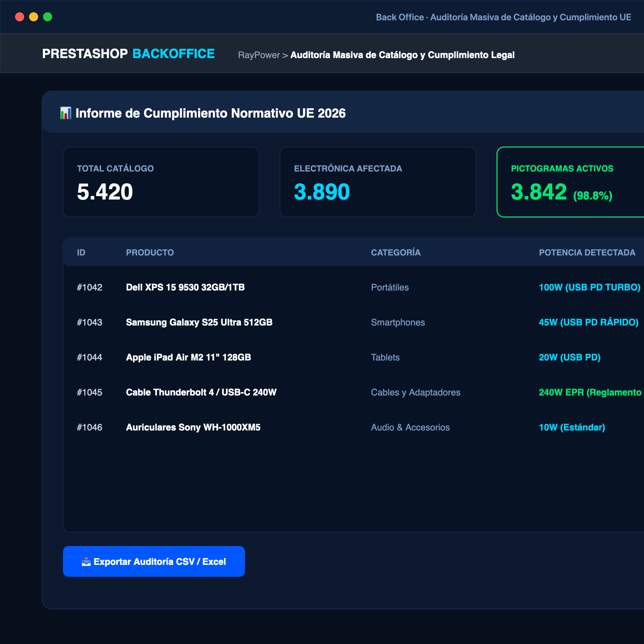Viewport: 644px width, 644px height.
Task: Click the Portátiles category cell
Action: pos(390,288)
